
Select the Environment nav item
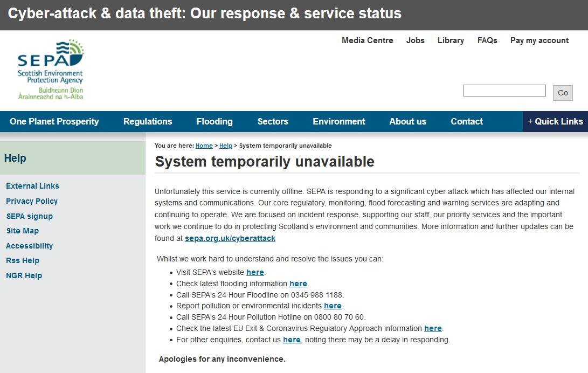tap(339, 121)
